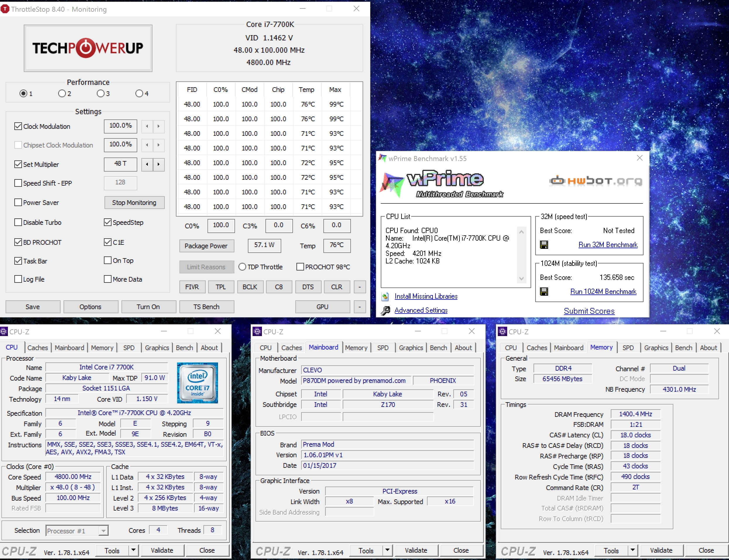Viewport: 729px width, 560px height.
Task: Click the HWBOT.org logo
Action: [x=595, y=181]
